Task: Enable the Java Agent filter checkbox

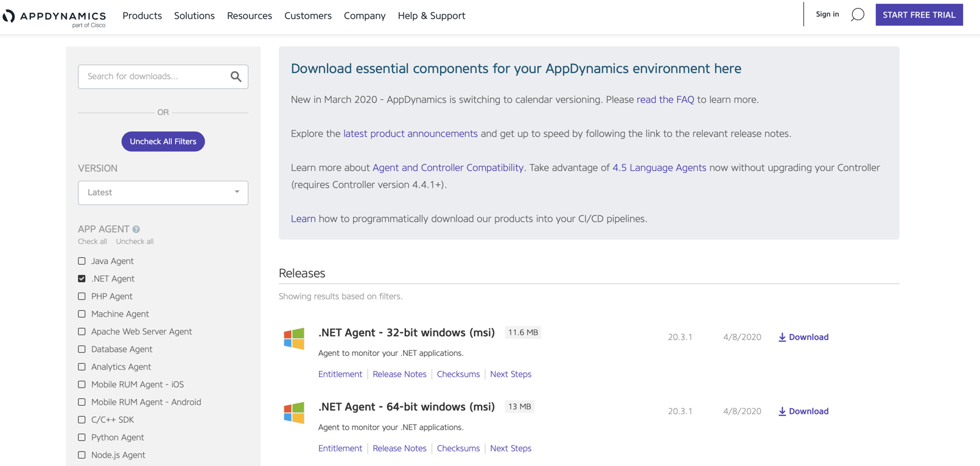Action: click(x=82, y=261)
